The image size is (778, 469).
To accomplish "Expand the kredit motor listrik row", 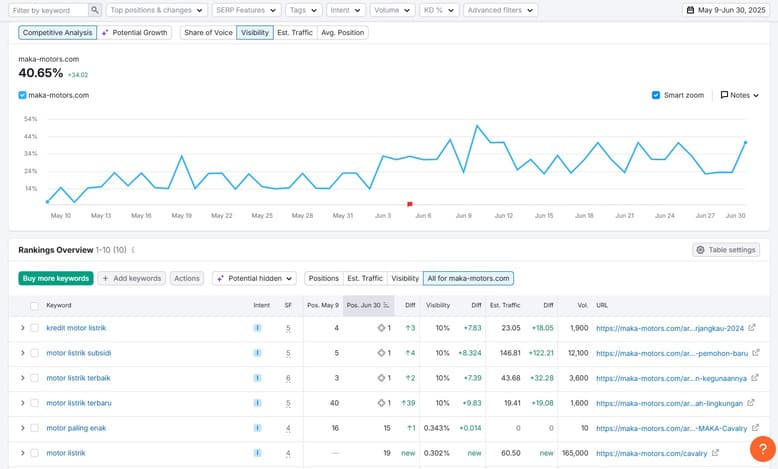I will coord(22,328).
